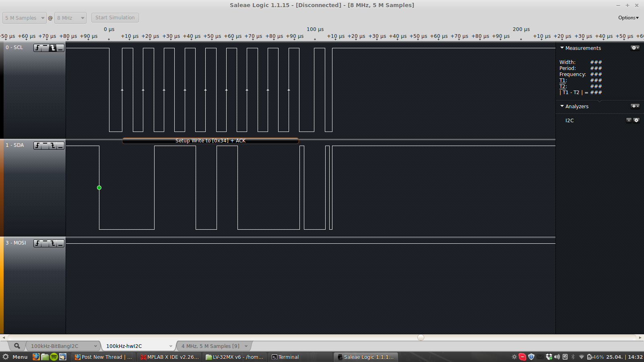
Task: Open the Dropbox tray icon
Action: point(549,357)
